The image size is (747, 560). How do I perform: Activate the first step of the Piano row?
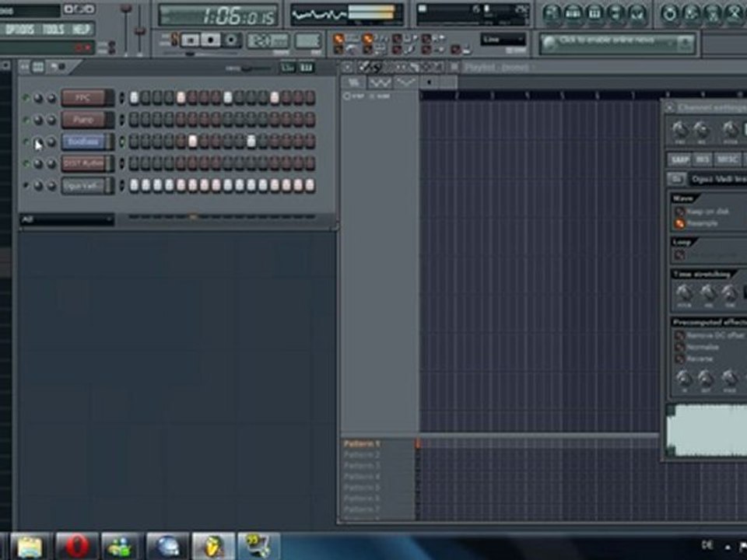[135, 120]
